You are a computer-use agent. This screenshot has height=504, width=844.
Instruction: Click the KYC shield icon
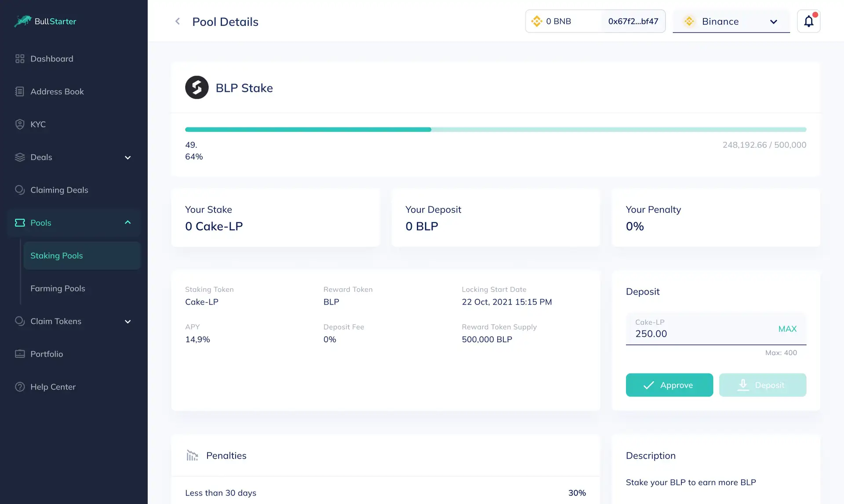point(20,124)
